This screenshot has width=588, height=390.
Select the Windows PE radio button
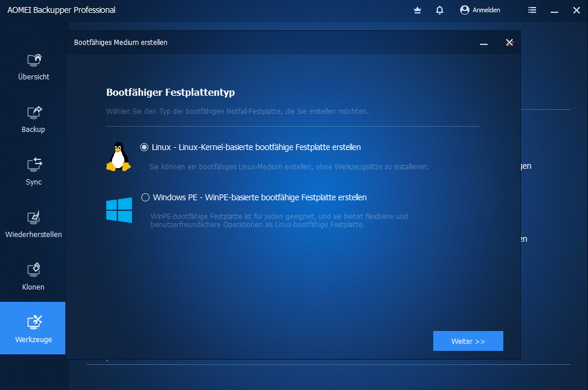(145, 197)
